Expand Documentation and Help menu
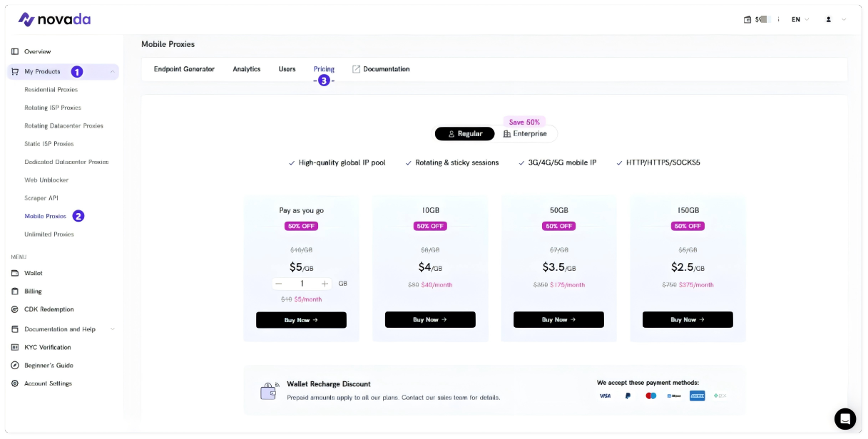Viewport: 868px width, 439px height. point(112,329)
